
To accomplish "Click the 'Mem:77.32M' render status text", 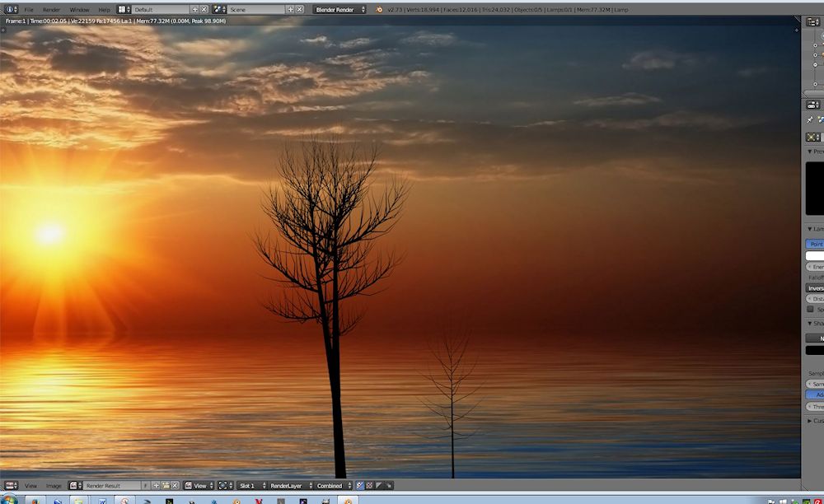I will click(x=153, y=21).
